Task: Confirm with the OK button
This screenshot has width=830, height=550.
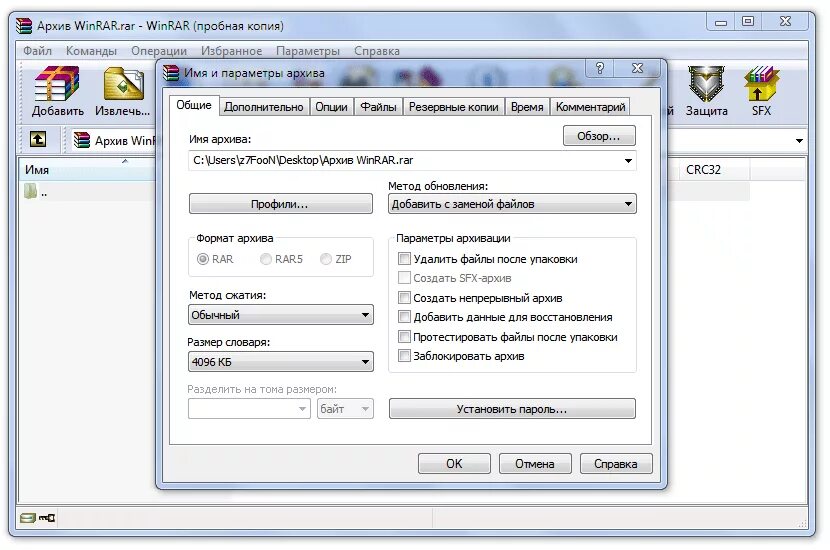Action: (454, 464)
